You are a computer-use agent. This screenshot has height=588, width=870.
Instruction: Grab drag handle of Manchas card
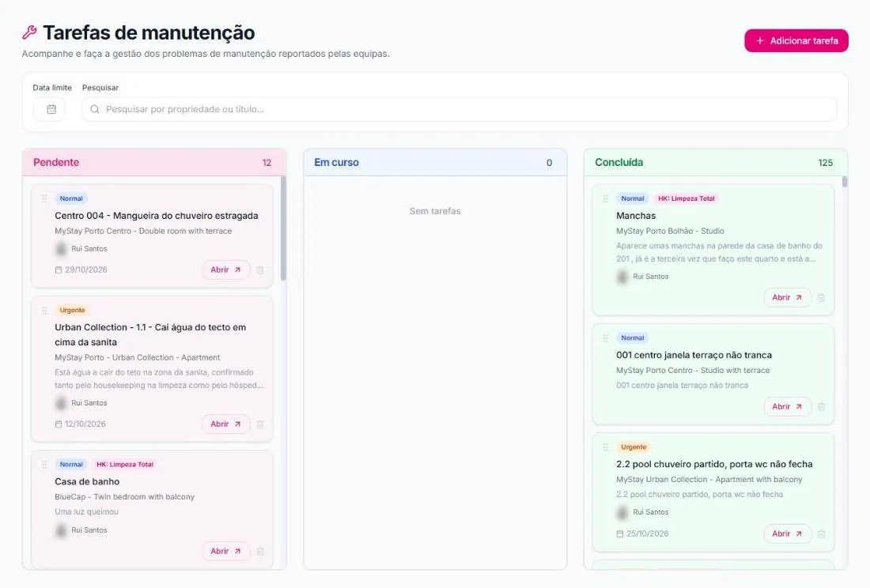[605, 198]
